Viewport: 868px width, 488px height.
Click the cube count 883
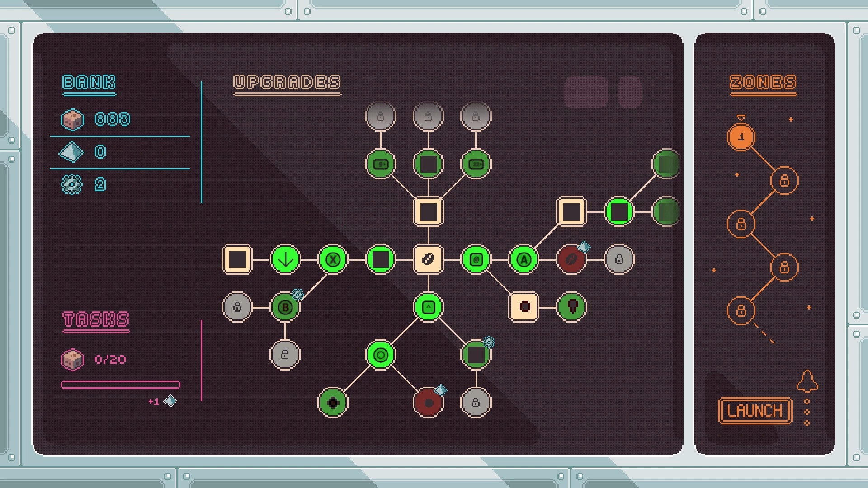(113, 119)
